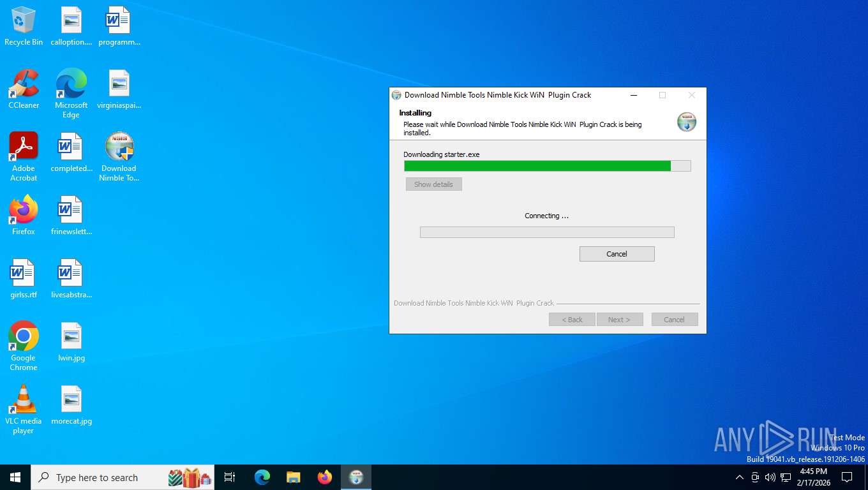Open the Recycle Bin desktop icon
The width and height of the screenshot is (868, 490).
[x=24, y=27]
